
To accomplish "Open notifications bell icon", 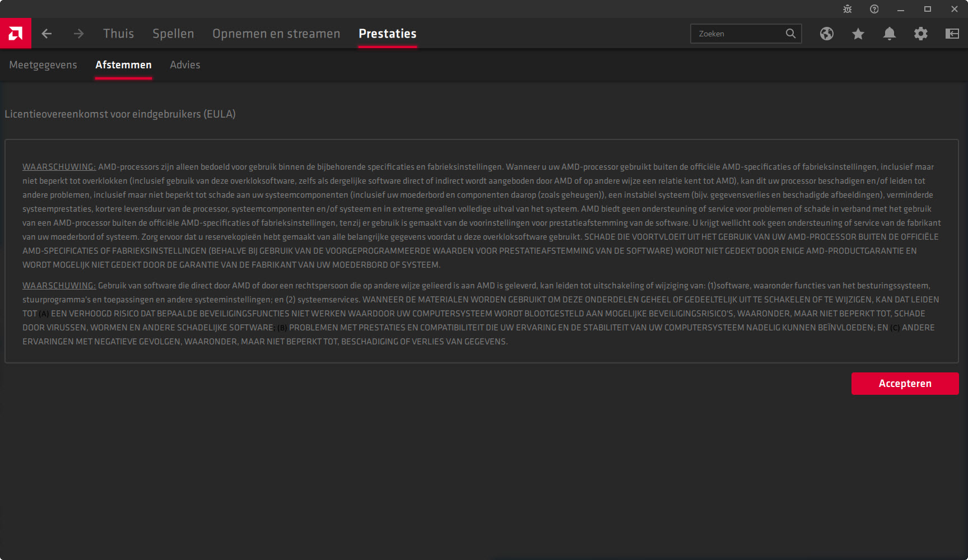I will (x=890, y=34).
